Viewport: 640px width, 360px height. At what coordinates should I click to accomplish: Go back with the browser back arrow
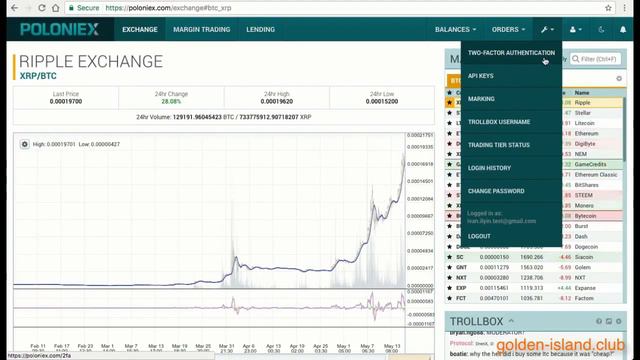(x=14, y=8)
